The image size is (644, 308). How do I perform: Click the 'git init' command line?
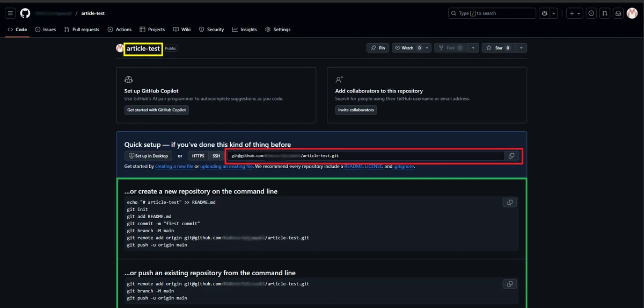(x=137, y=210)
